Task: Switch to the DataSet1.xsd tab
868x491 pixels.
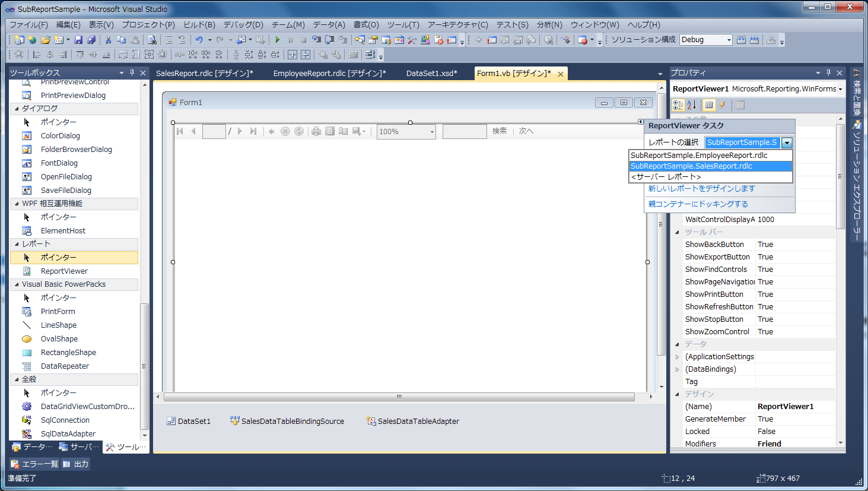Action: tap(432, 73)
